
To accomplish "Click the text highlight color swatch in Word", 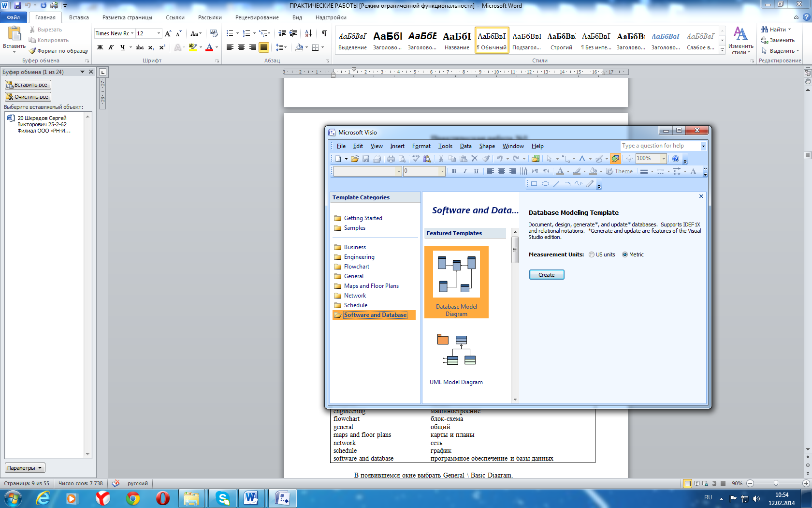I will coord(192,47).
